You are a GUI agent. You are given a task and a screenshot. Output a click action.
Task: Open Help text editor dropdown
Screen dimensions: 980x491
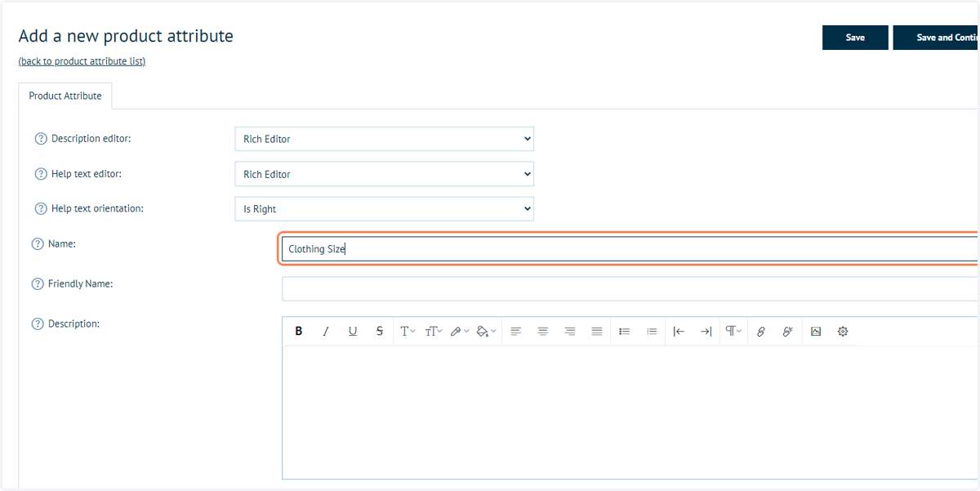(x=384, y=174)
